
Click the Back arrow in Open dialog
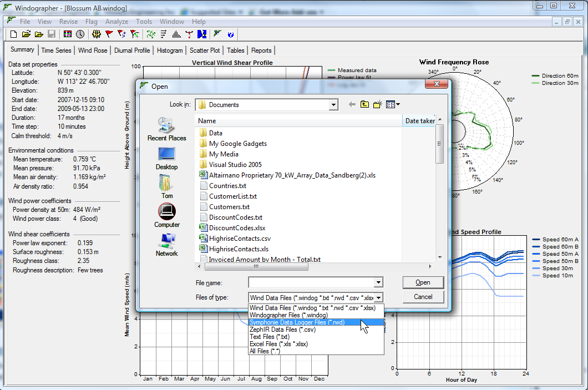[x=352, y=105]
